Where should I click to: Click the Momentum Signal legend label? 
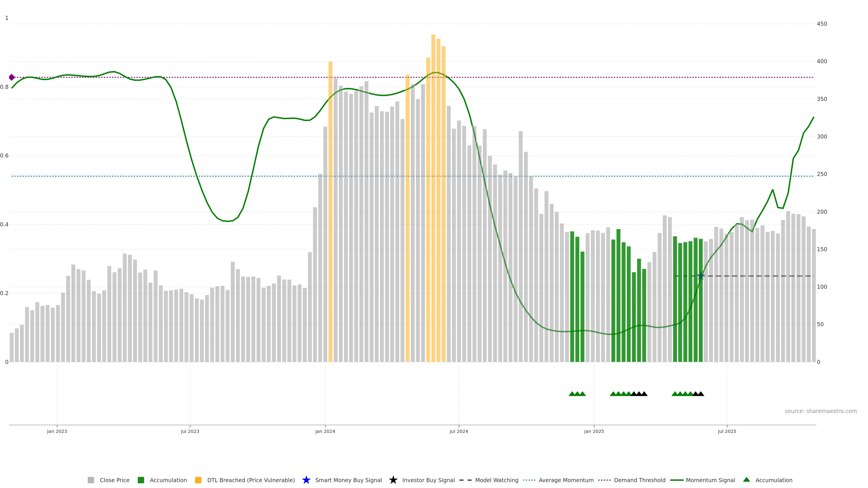click(x=710, y=480)
